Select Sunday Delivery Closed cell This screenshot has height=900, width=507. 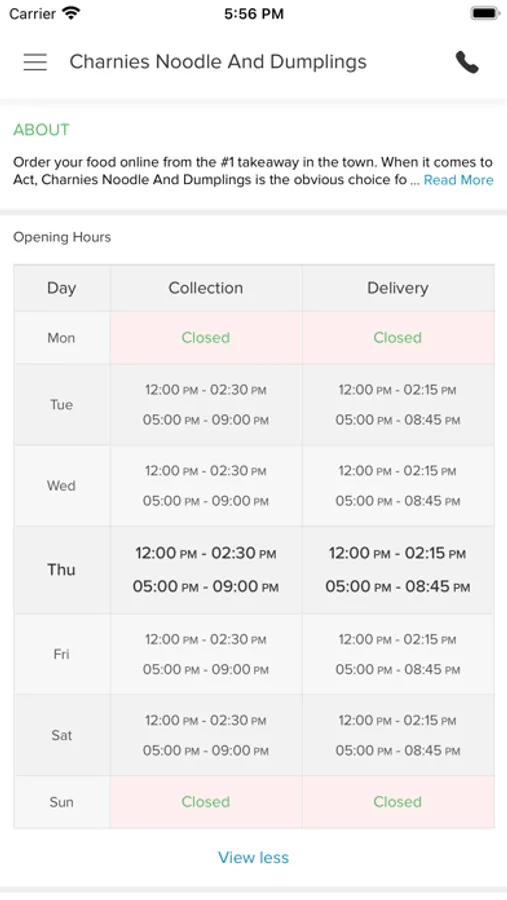point(398,802)
